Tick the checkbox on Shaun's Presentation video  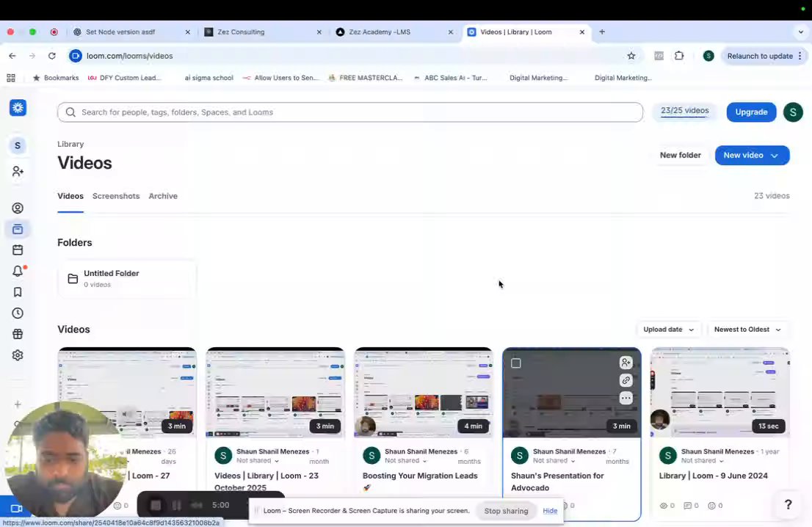tap(516, 363)
